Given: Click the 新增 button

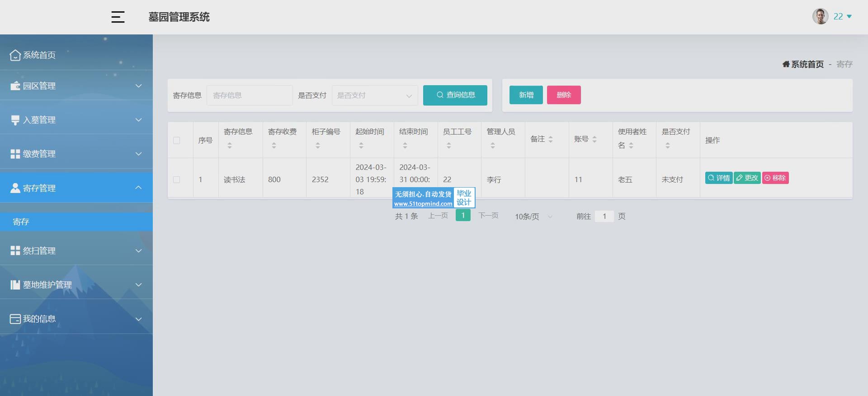Looking at the screenshot, I should coord(526,95).
